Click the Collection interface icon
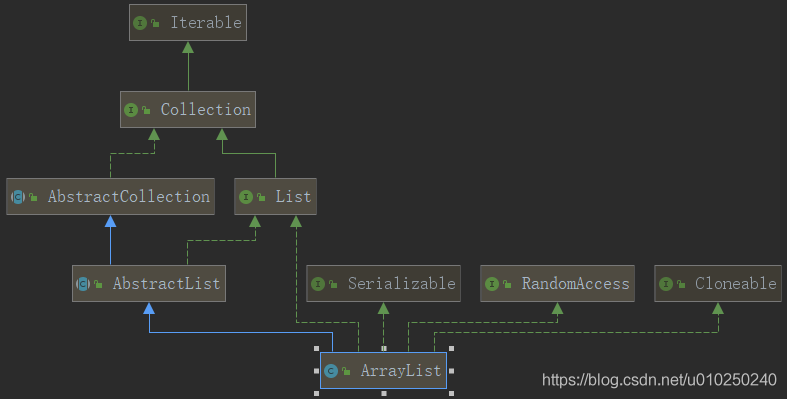 pyautogui.click(x=130, y=110)
